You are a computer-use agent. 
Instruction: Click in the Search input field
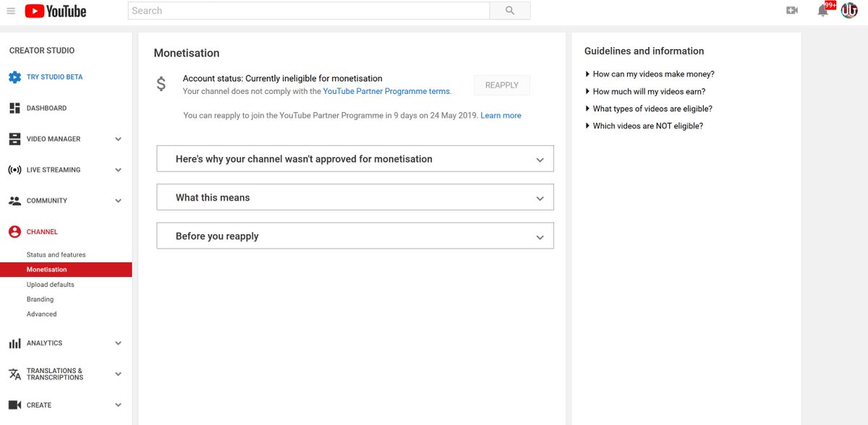[x=309, y=11]
